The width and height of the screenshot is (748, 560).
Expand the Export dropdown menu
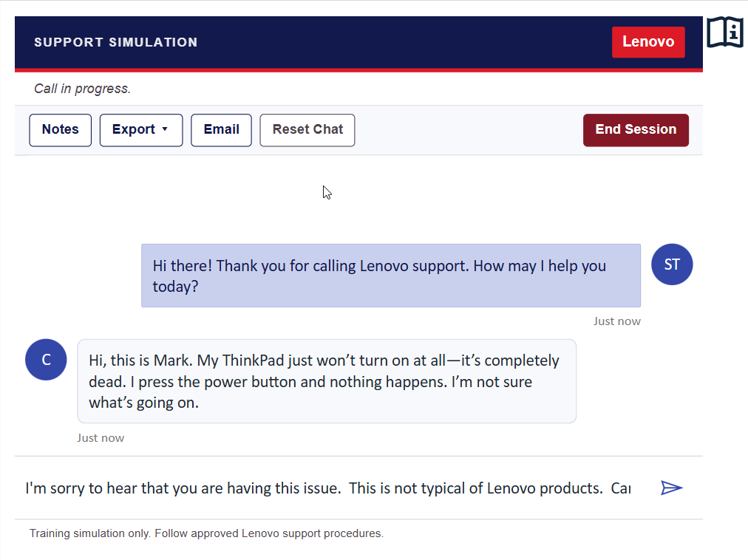click(141, 130)
